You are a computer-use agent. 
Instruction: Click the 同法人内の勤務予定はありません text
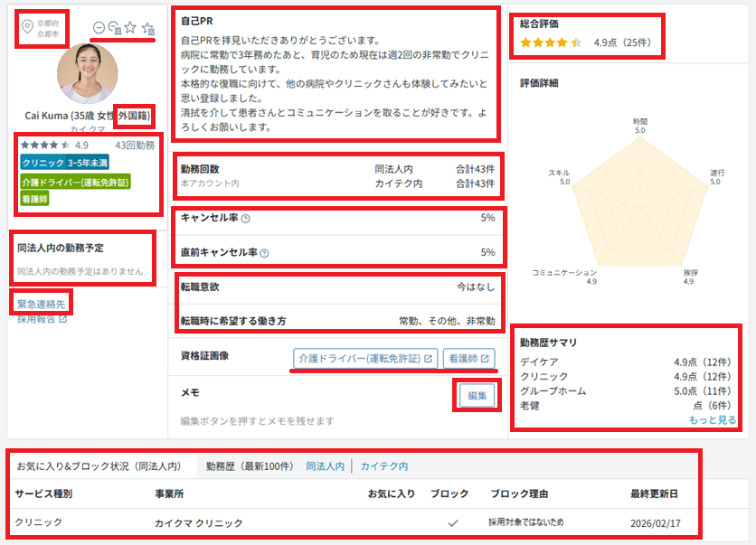click(x=80, y=271)
